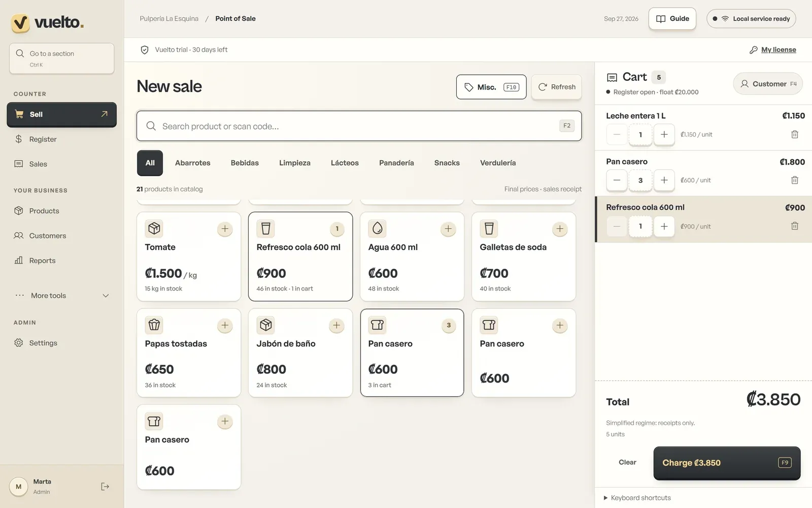
Task: Click the Refresh button
Action: coord(557,87)
